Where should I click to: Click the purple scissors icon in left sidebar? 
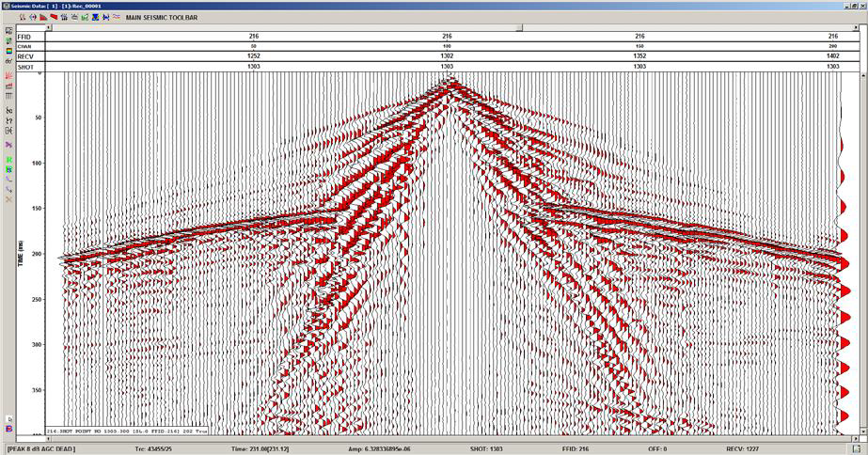pyautogui.click(x=8, y=145)
